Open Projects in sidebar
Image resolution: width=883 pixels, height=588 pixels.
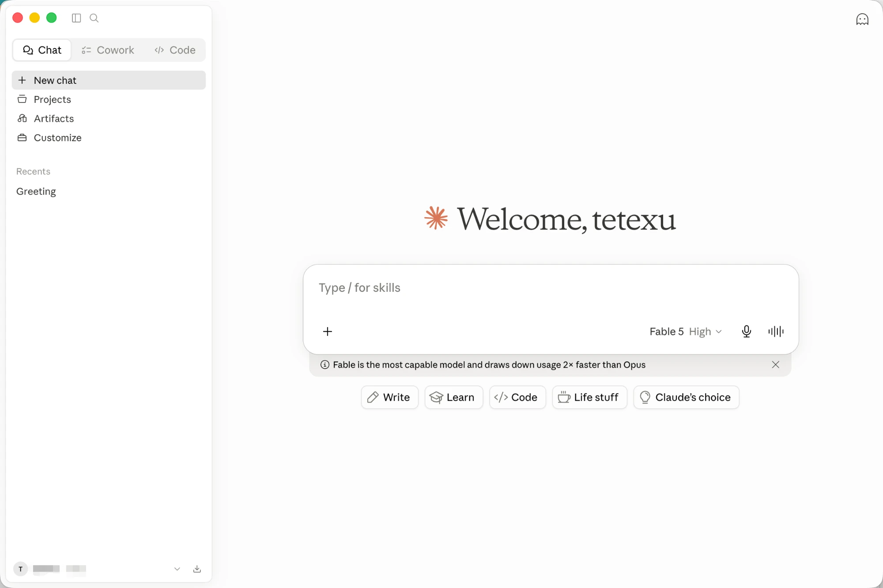(109, 99)
